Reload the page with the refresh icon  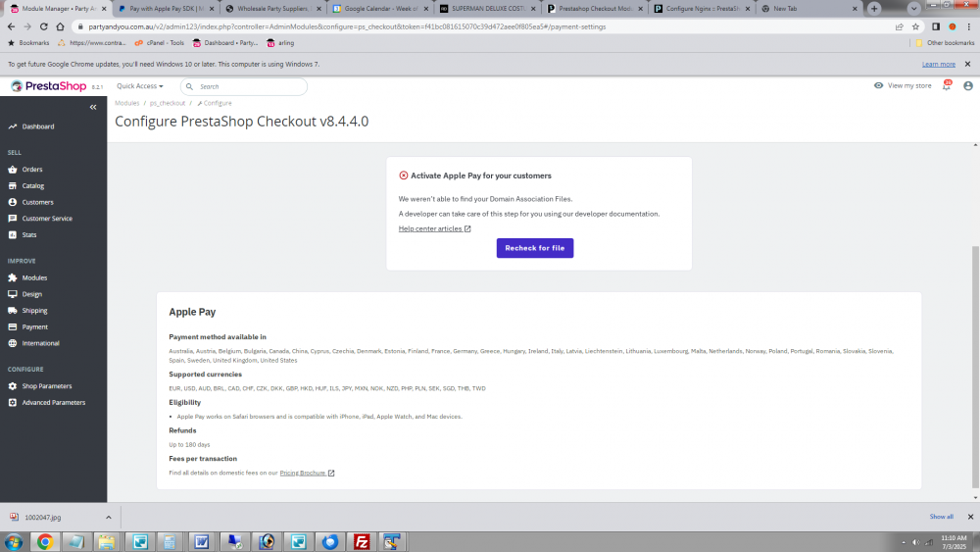tap(44, 26)
